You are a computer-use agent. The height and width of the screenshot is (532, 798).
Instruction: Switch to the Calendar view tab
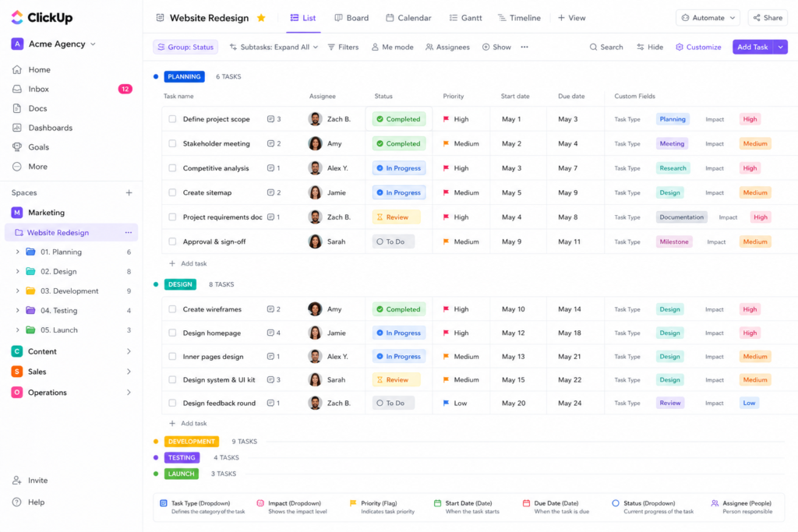(408, 18)
